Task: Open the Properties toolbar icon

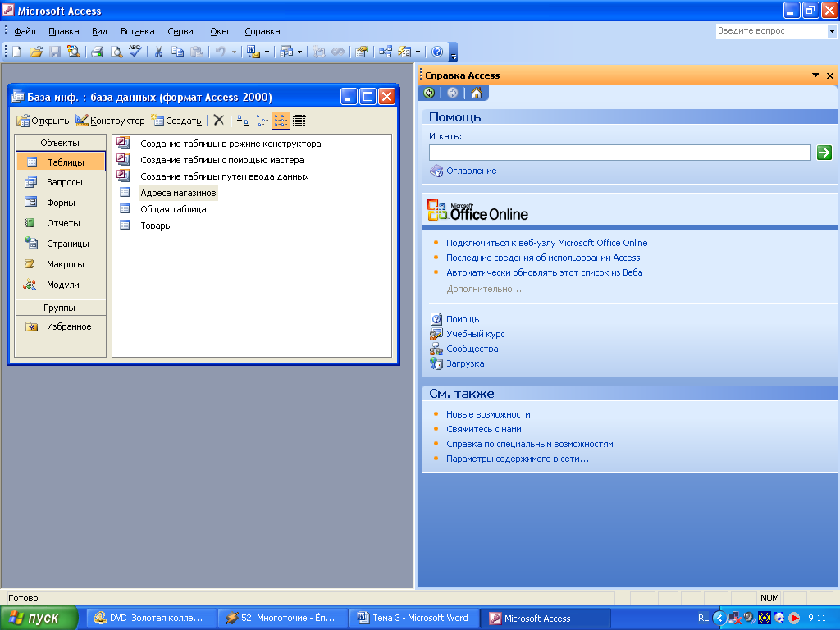Action: point(362,52)
